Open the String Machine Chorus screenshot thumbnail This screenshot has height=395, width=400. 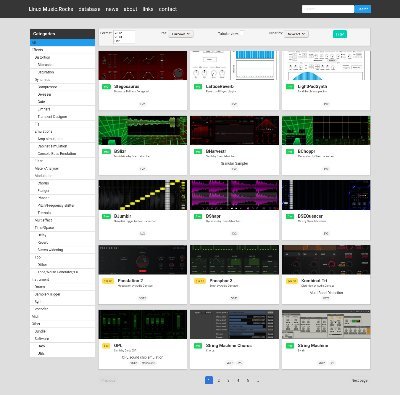coord(234,324)
